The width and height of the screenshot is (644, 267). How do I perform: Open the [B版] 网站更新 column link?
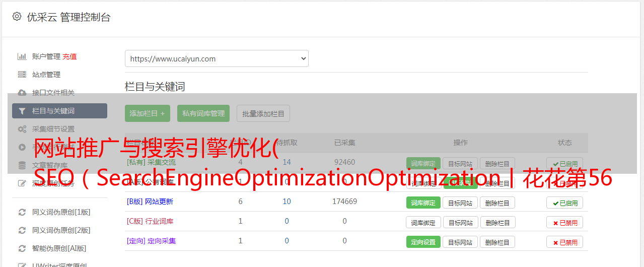150,202
